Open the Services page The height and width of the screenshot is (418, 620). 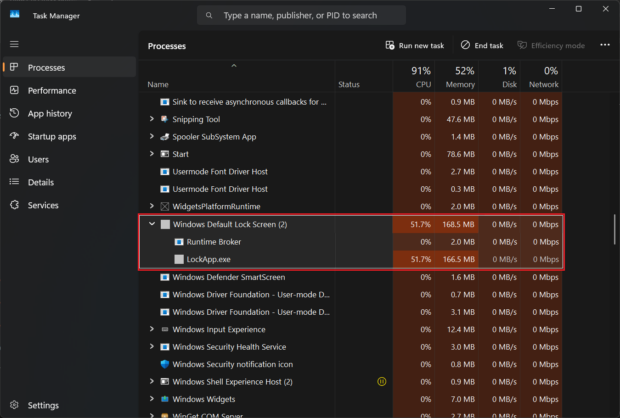tap(69, 205)
